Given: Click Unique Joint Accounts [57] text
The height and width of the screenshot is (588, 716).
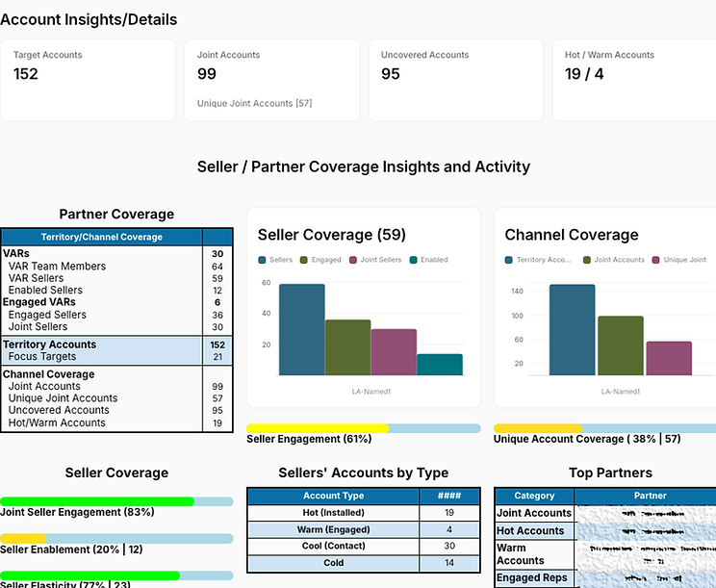Looking at the screenshot, I should pos(254,103).
